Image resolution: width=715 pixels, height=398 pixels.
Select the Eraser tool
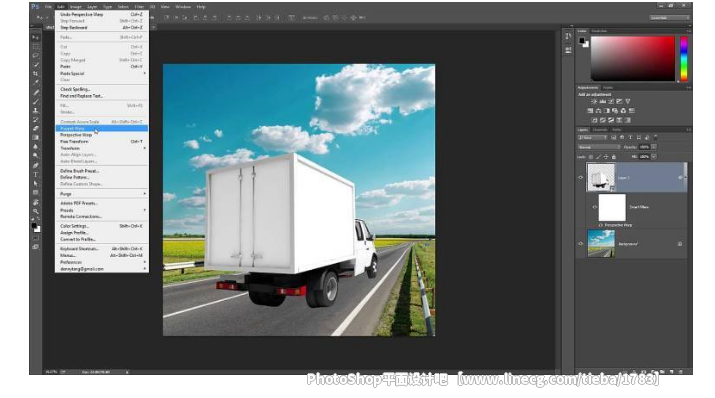36,129
